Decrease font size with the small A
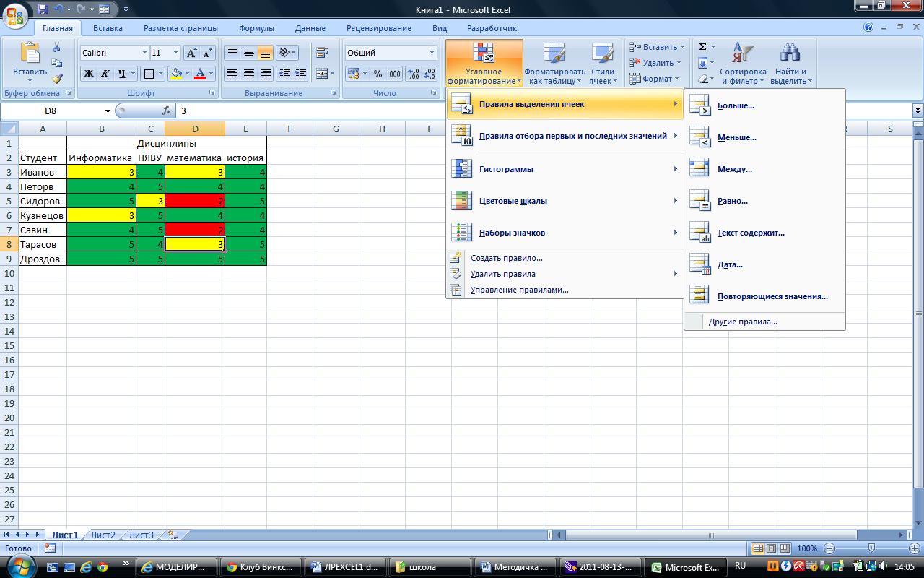The image size is (924, 578). 207,53
